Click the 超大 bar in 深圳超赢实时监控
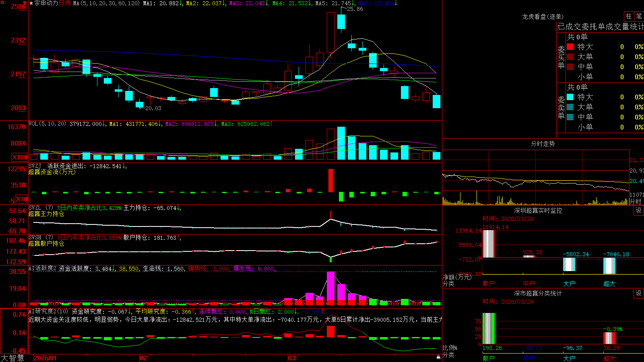The width and height of the screenshot is (644, 362). tap(609, 266)
